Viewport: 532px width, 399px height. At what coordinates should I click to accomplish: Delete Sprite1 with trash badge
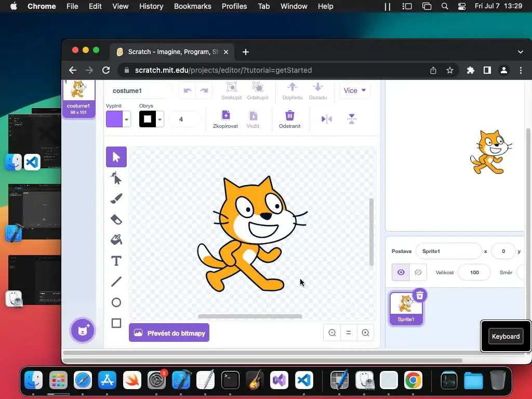(x=420, y=296)
